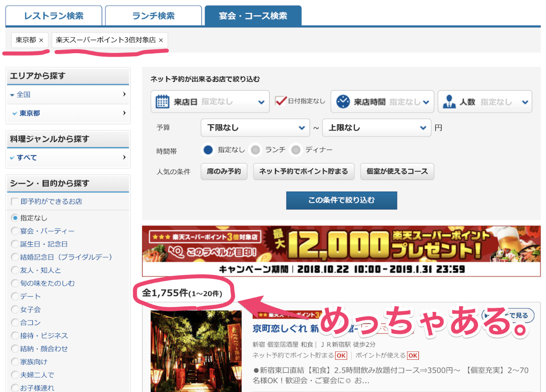Select 指定なし scene radio in sidebar
Image resolution: width=546 pixels, height=392 pixels.
click(x=14, y=218)
